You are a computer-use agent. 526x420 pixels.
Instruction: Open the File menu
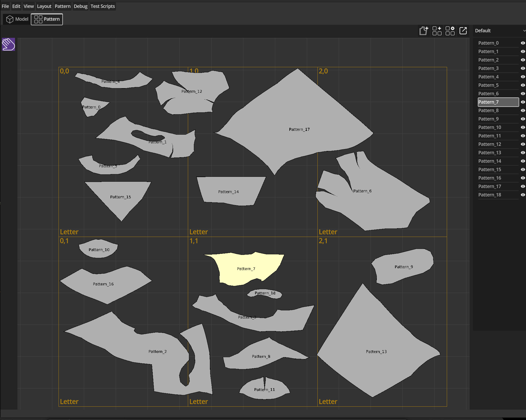tap(5, 6)
